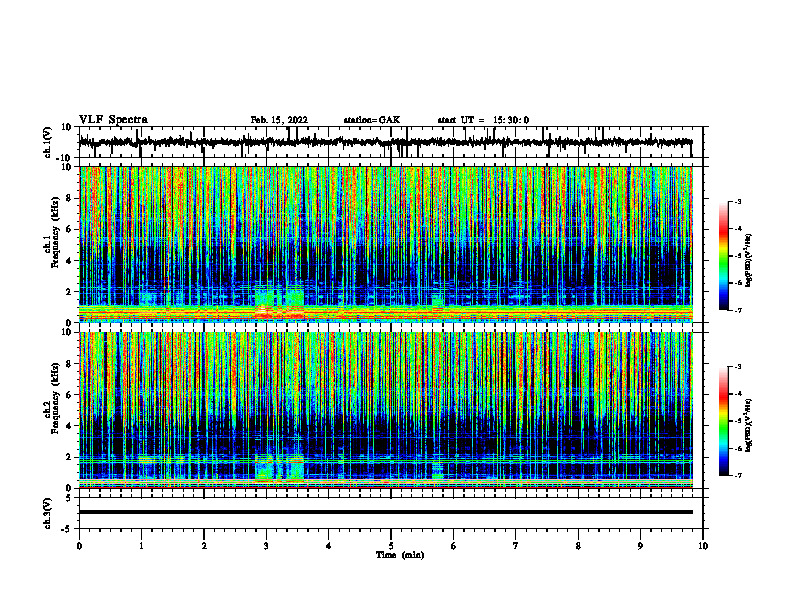
Task: Click the "4" kHz tick on ch.2 frequency axis
Action: [x=70, y=426]
